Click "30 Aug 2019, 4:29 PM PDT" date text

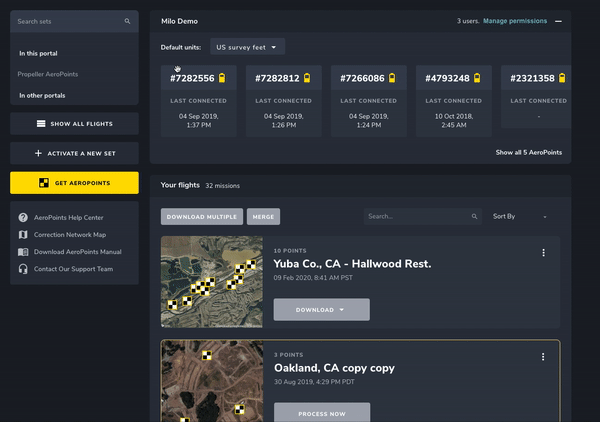(314, 382)
